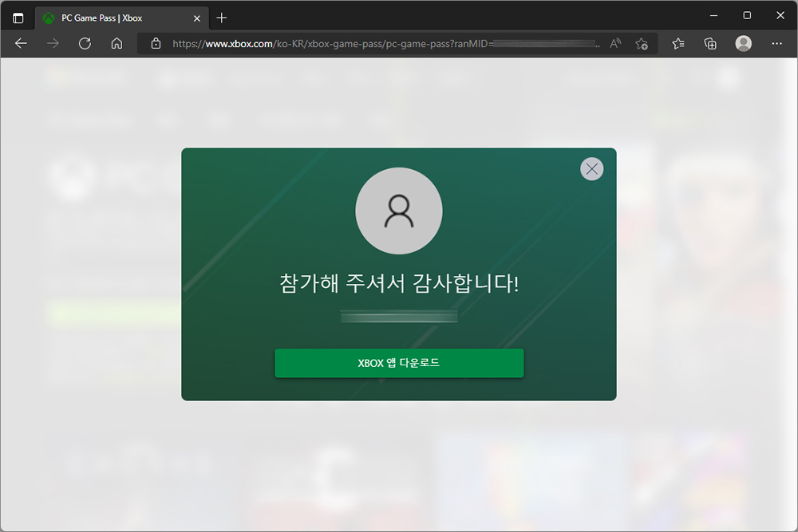Screen dimensions: 798x532
Task: Go back with the browser back arrow
Action: pos(21,44)
